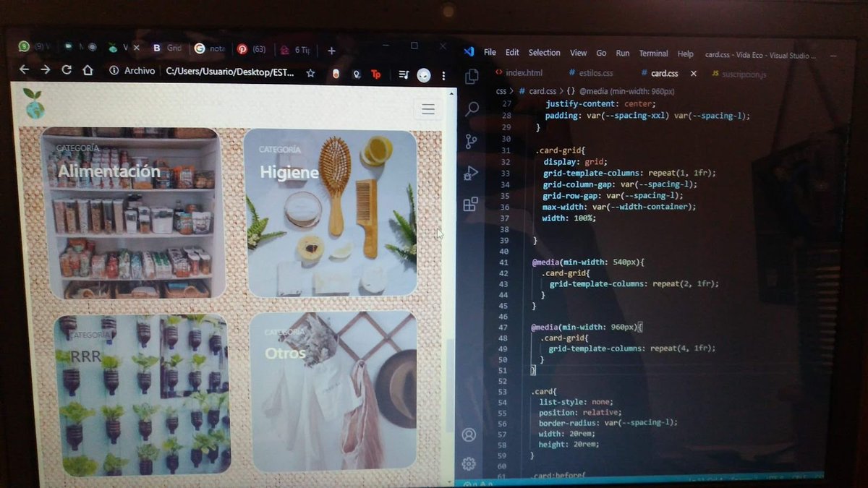Click the browser home button
Screen dimensions: 868x488
click(88, 71)
